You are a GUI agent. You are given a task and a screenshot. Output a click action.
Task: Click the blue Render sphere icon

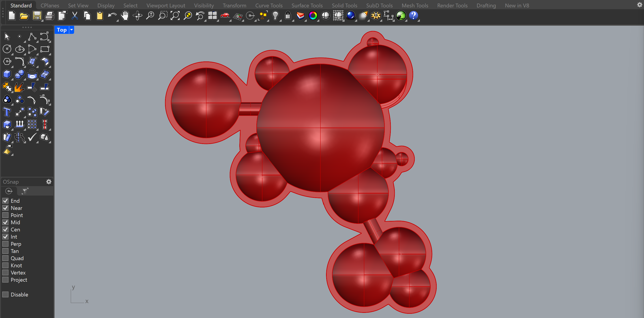(x=350, y=15)
